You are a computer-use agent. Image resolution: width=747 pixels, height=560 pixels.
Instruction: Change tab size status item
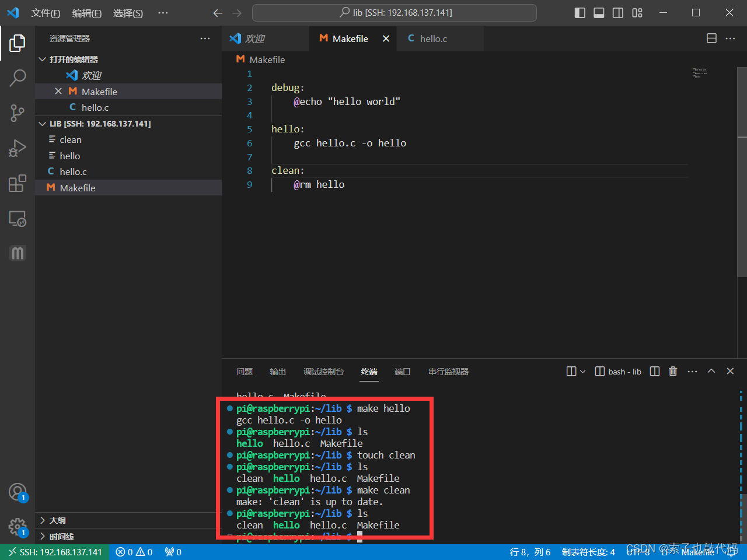click(x=588, y=552)
